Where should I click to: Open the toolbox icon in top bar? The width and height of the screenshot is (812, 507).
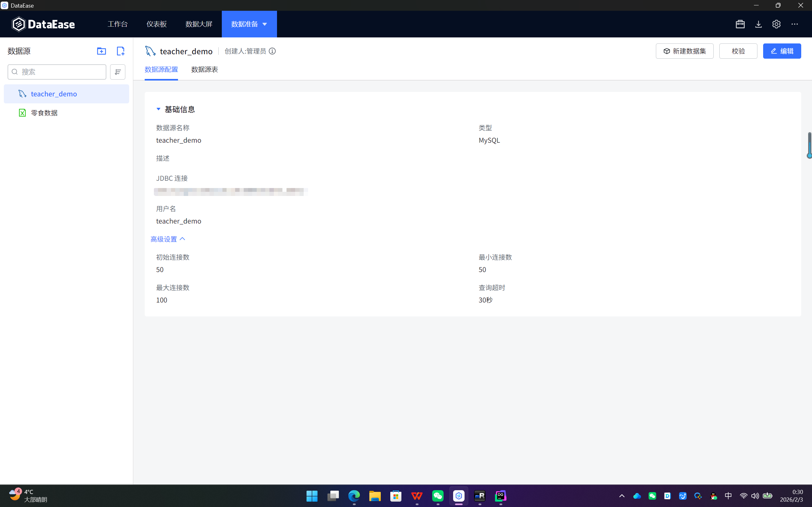[x=740, y=24]
